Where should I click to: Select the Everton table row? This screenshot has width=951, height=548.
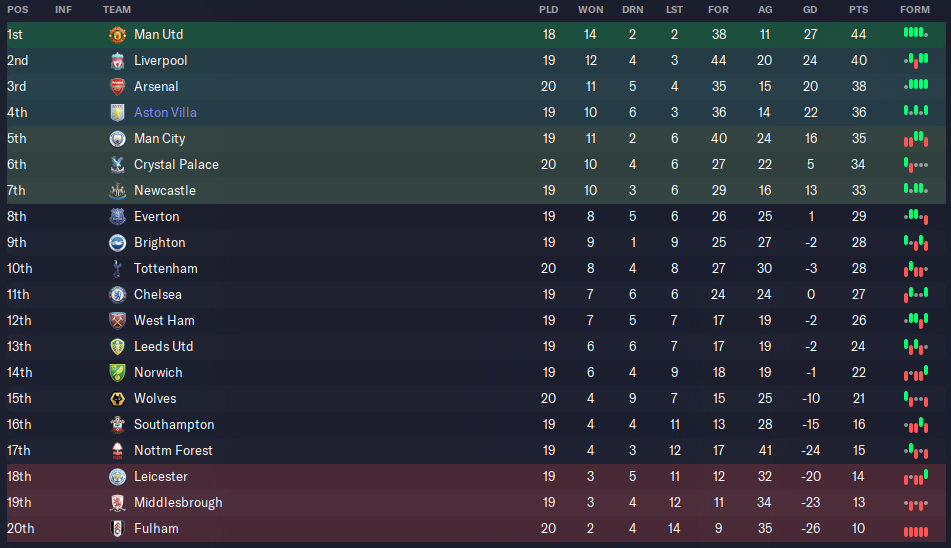(476, 217)
